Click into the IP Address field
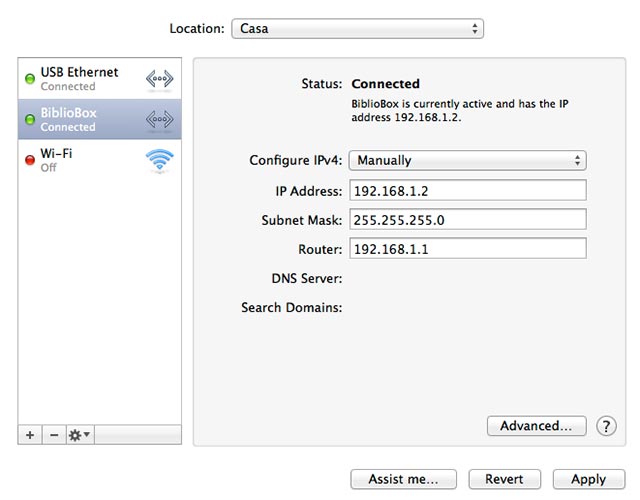Screen dimensions: 640x500 467,191
